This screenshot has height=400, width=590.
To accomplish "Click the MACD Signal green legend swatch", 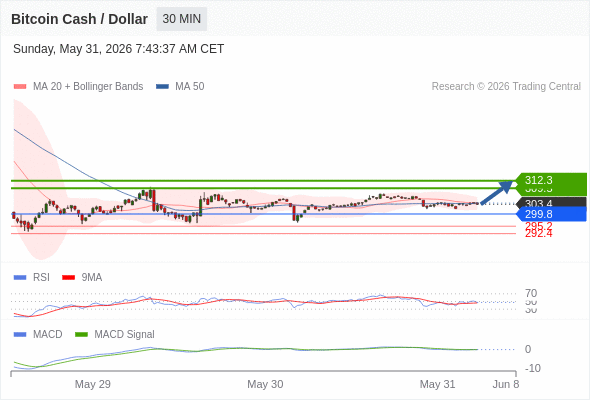I will coord(81,335).
